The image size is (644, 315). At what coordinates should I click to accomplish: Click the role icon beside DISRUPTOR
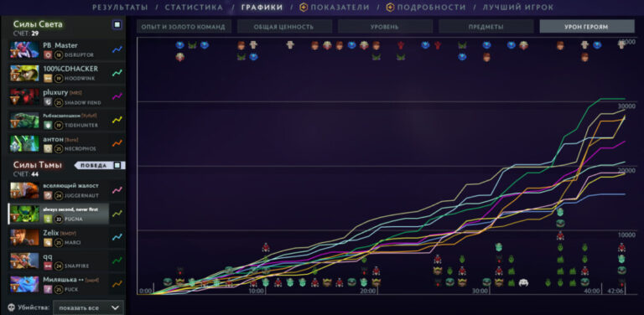click(x=48, y=55)
